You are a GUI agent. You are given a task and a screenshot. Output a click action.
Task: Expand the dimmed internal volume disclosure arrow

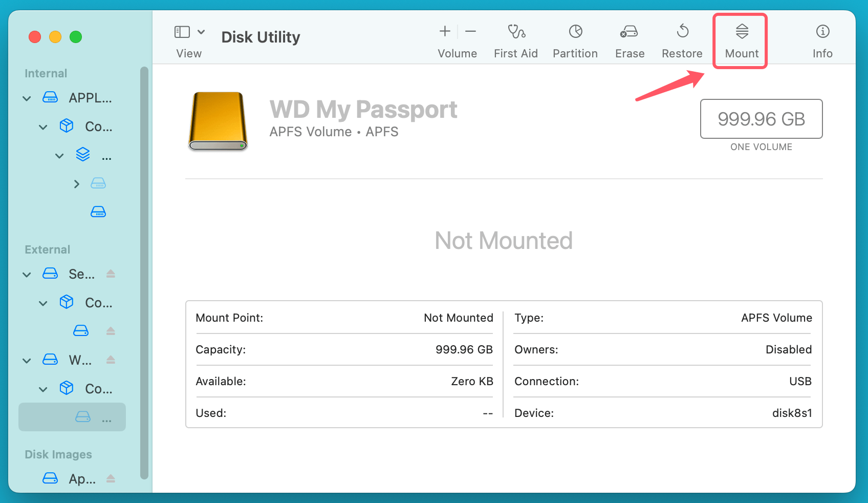pos(76,183)
